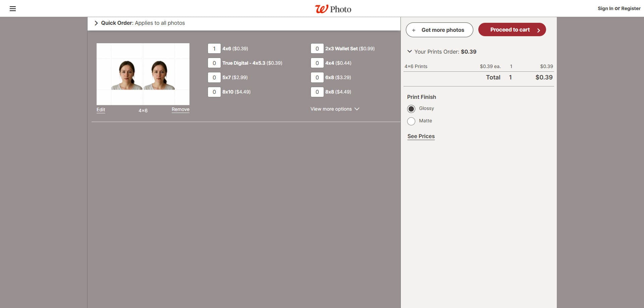Click Edit under the photo

click(x=101, y=110)
